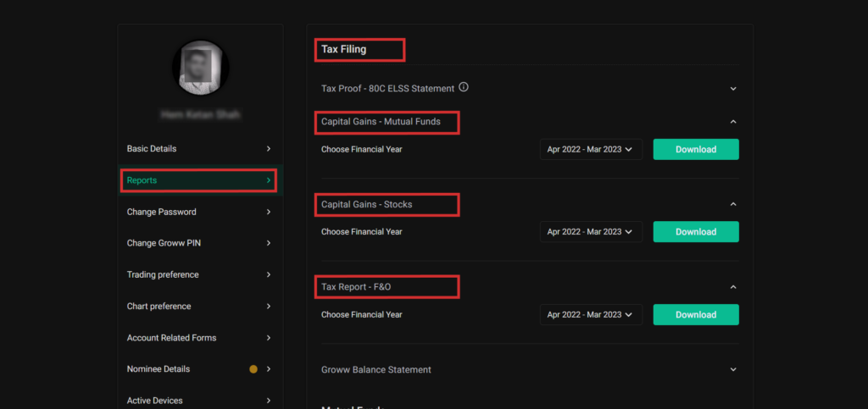Collapse the Capital Gains - Mutual Funds section
The image size is (868, 409).
pos(733,122)
